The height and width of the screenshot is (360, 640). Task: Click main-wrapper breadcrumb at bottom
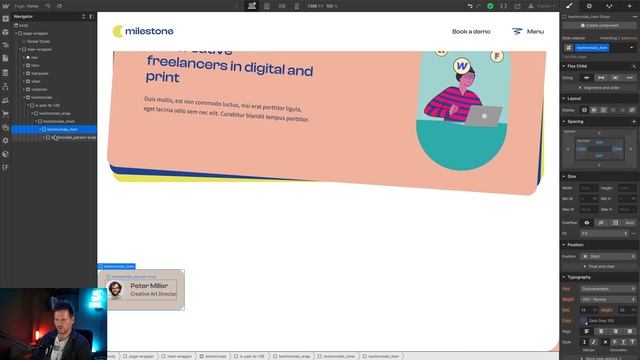(x=176, y=356)
